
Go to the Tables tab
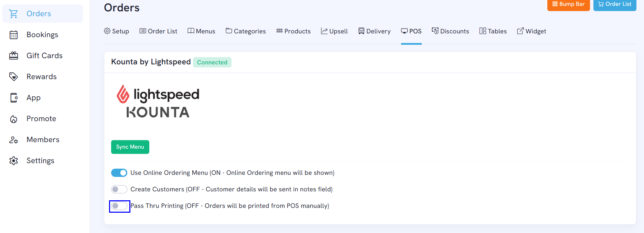pos(493,31)
